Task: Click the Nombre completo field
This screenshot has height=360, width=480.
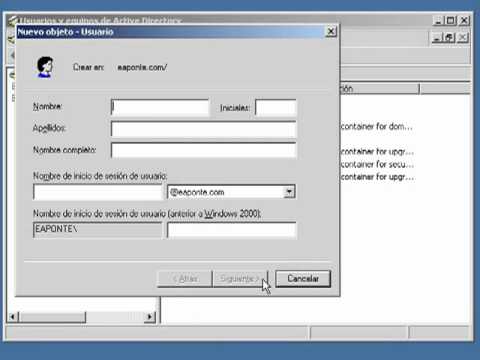Action: coord(203,150)
